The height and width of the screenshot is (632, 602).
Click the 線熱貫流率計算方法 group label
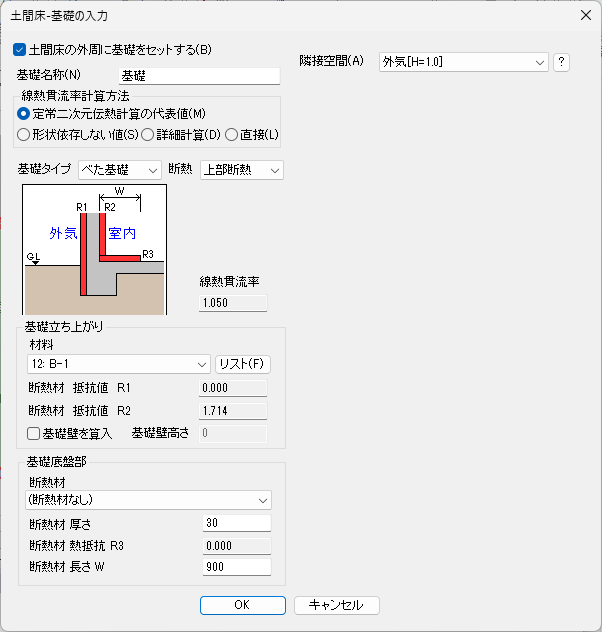[x=75, y=96]
